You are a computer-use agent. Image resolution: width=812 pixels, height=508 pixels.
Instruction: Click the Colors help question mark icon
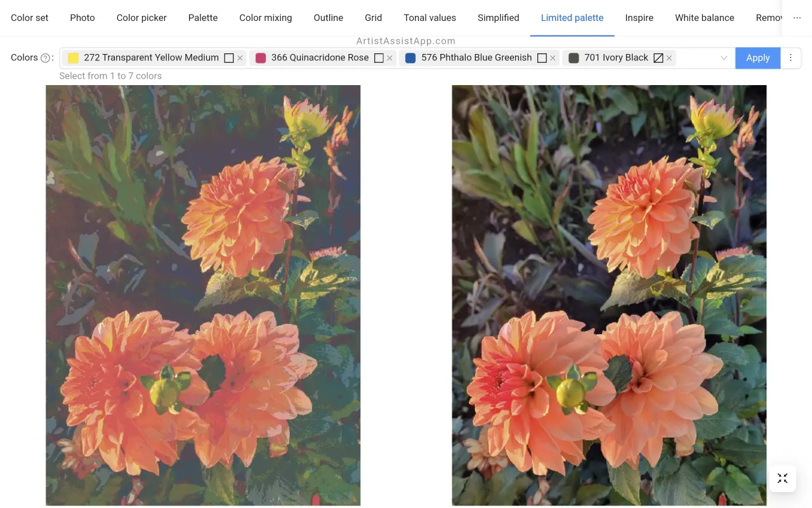pyautogui.click(x=45, y=58)
